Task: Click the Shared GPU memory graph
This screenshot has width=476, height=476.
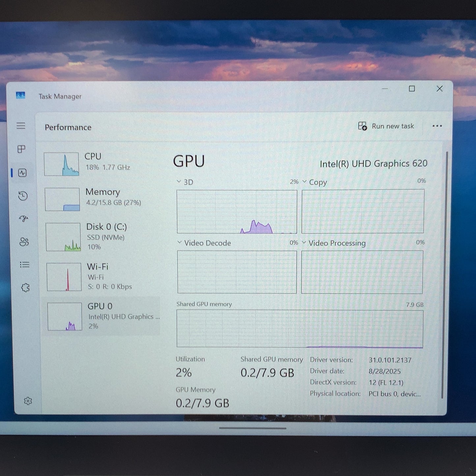Action: click(300, 329)
